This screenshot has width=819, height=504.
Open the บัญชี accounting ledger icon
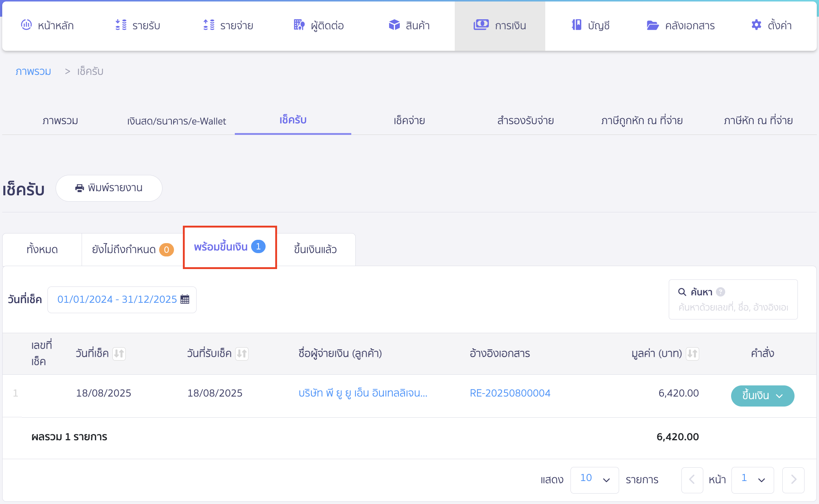pos(576,25)
